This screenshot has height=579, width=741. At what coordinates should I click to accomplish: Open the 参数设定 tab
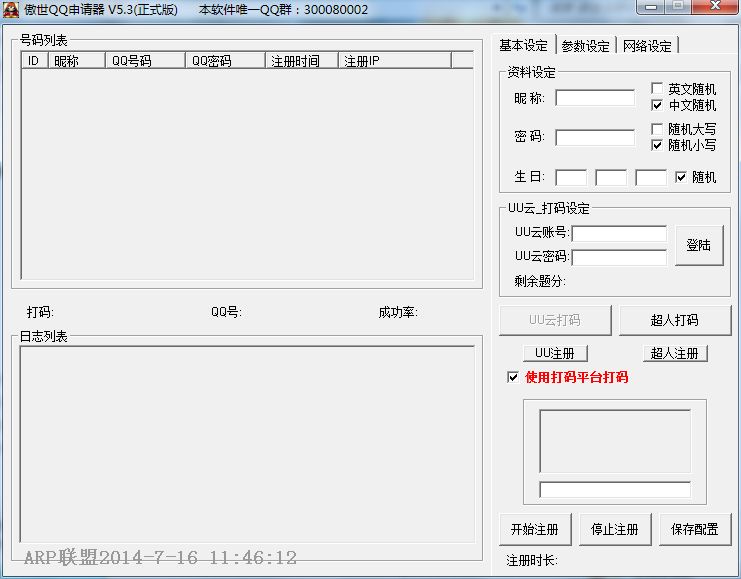(x=586, y=46)
